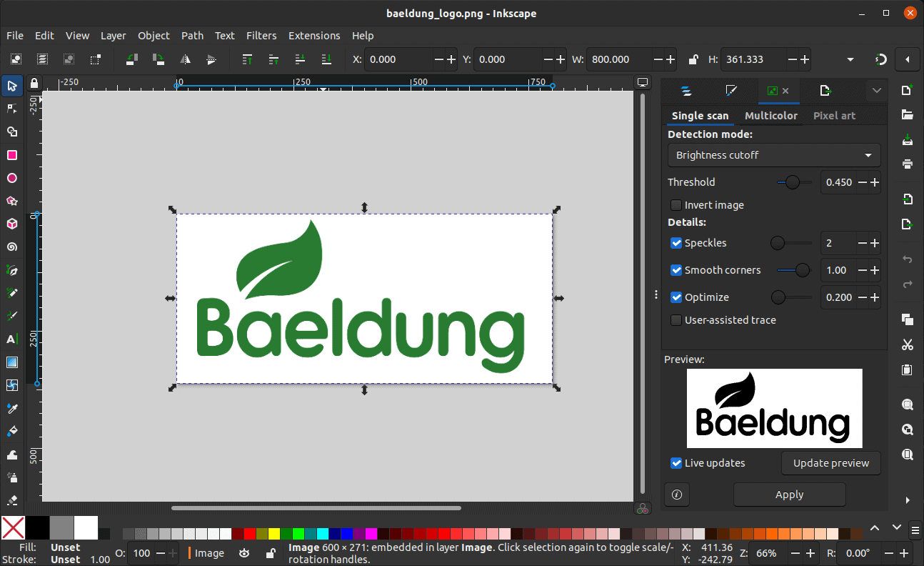Toggle layer visibility eye icon
The height and width of the screenshot is (566, 924).
tap(244, 553)
